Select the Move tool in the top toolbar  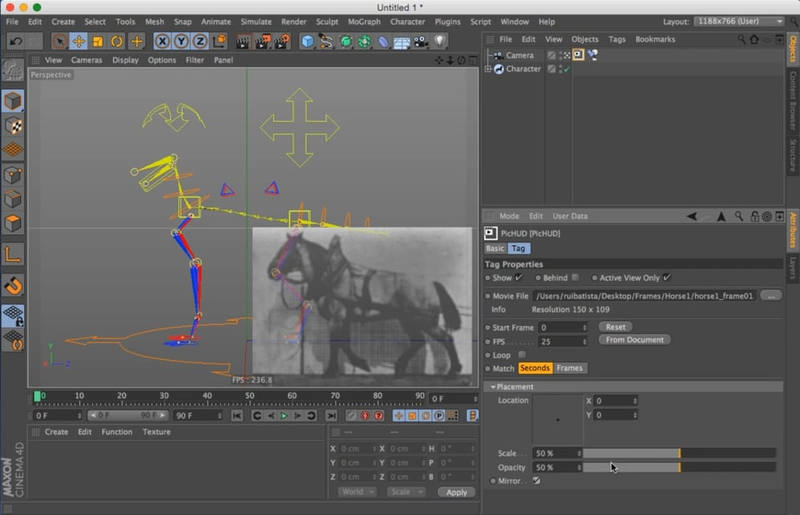pyautogui.click(x=78, y=41)
